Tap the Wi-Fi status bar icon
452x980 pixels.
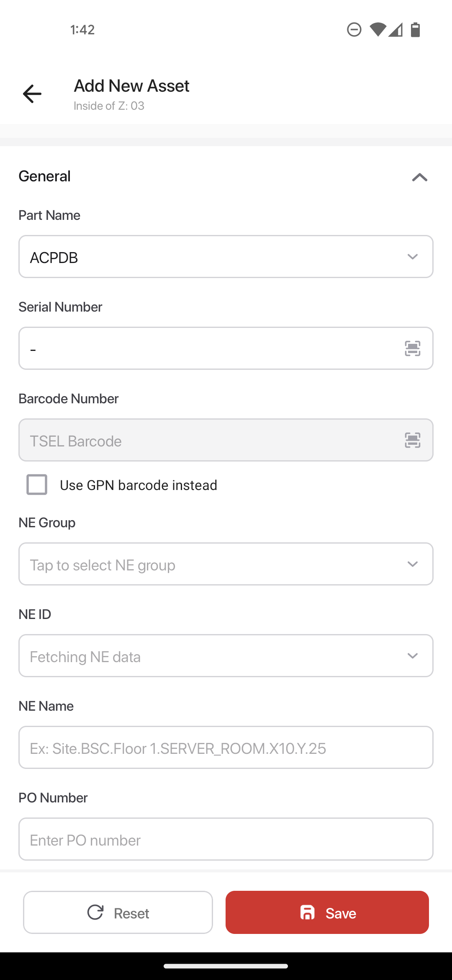[378, 30]
